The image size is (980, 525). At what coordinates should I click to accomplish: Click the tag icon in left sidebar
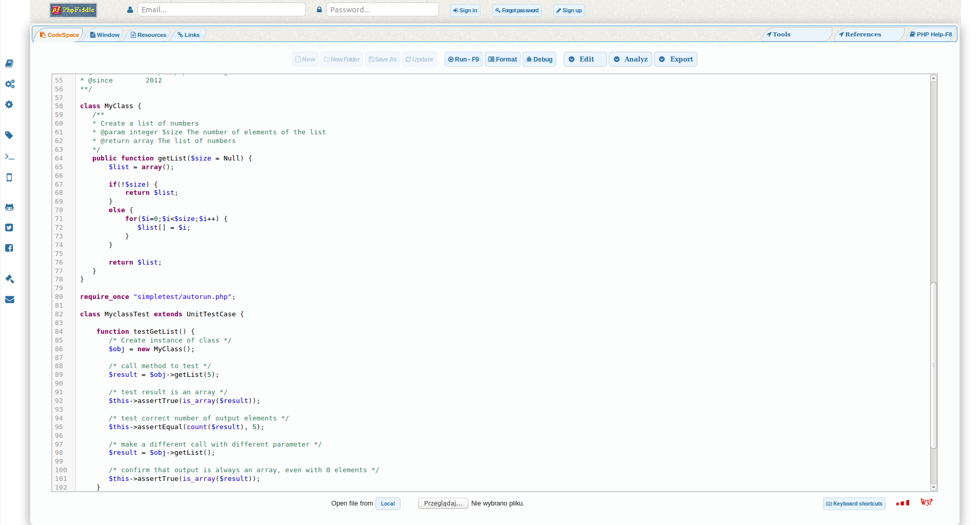point(9,135)
